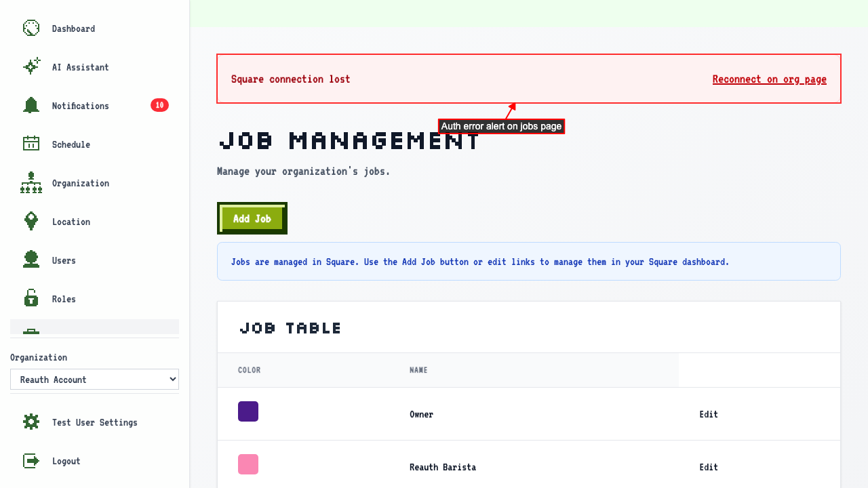Click the Roles padlock icon
The width and height of the screenshot is (868, 488).
pyautogui.click(x=31, y=299)
